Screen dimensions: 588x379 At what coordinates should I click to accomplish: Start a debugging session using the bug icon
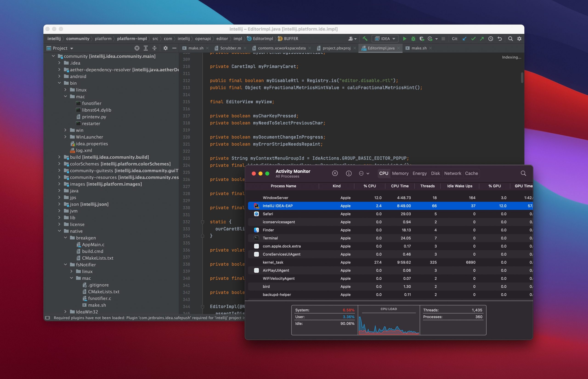(413, 39)
